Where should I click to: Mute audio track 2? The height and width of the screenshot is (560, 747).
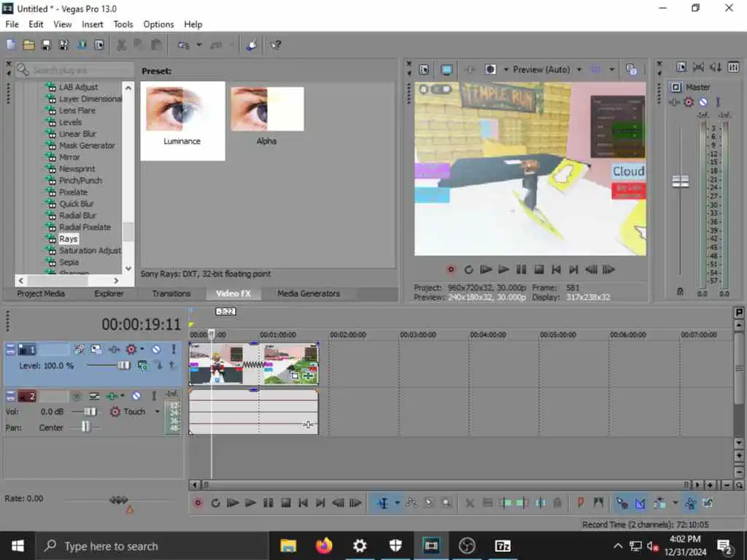pos(136,396)
